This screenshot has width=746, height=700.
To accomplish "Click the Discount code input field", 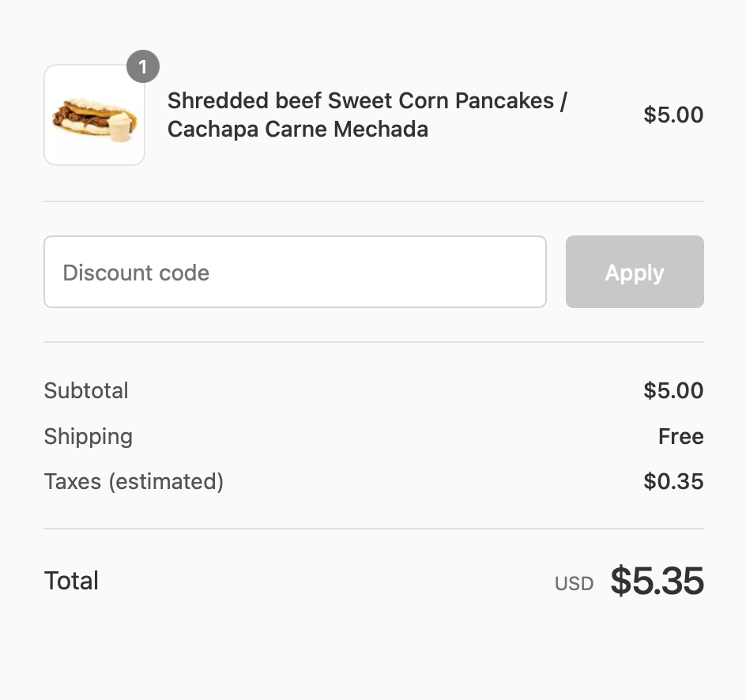I will (x=295, y=272).
